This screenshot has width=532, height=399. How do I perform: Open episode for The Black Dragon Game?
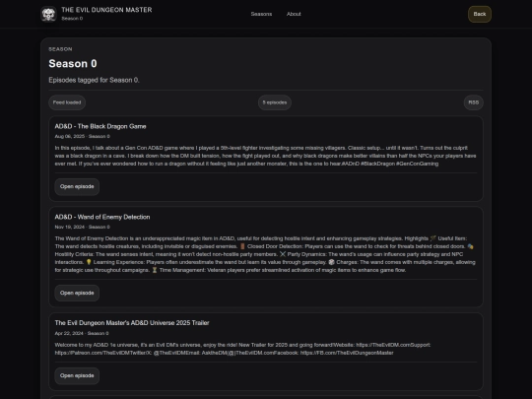[x=77, y=186]
